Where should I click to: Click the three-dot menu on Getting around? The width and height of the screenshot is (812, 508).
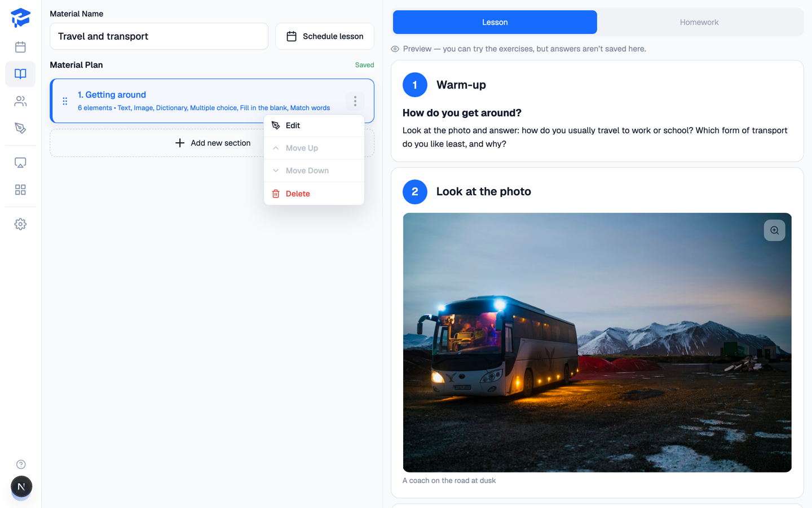point(355,101)
